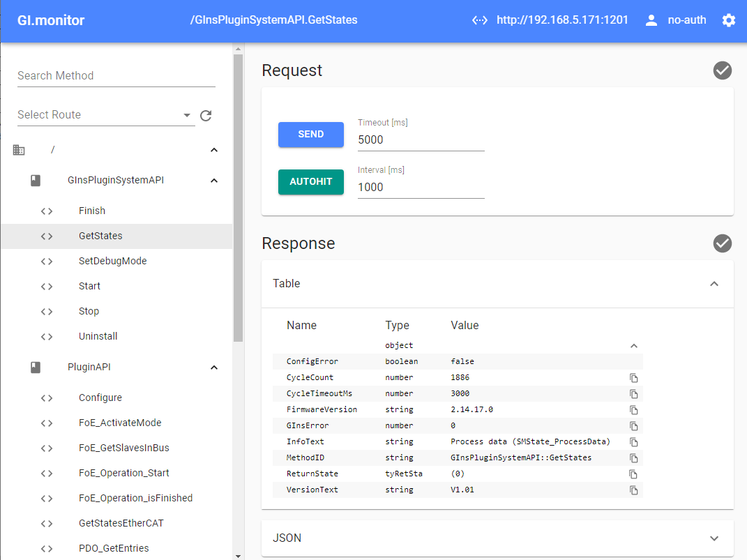
Task: Click the Response section checkmark icon
Action: pyautogui.click(x=723, y=243)
